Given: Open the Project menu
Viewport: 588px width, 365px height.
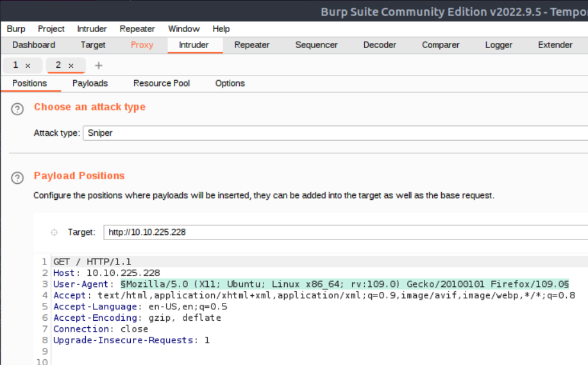Looking at the screenshot, I should (x=51, y=29).
